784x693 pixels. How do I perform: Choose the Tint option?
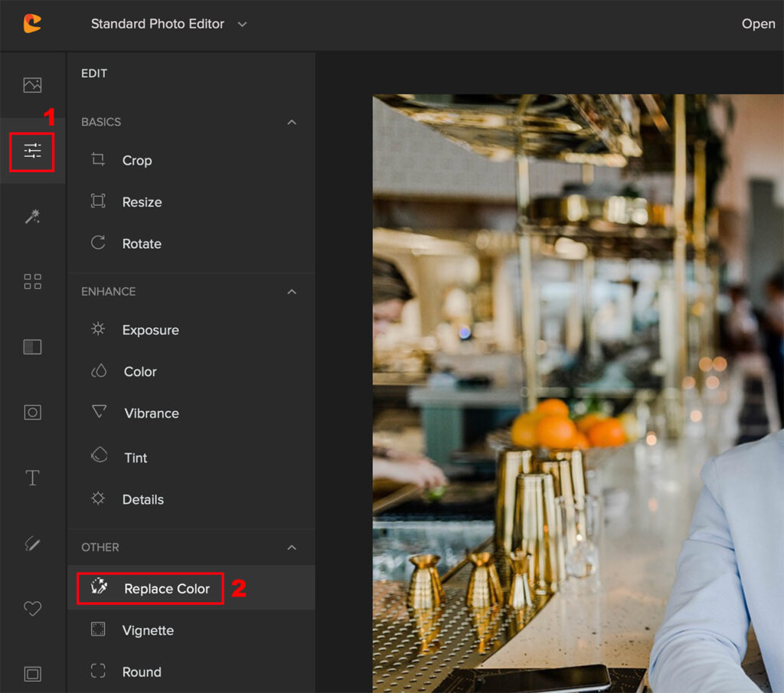(191, 457)
